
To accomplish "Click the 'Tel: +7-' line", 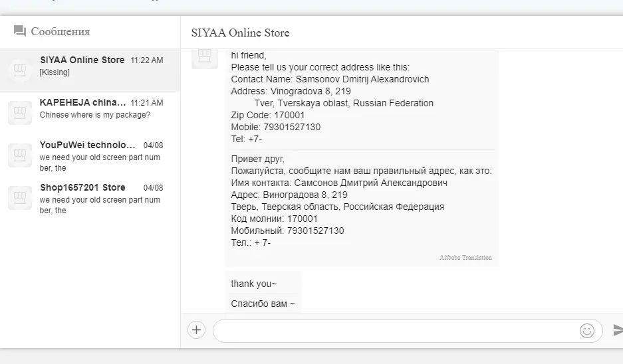I will 246,139.
